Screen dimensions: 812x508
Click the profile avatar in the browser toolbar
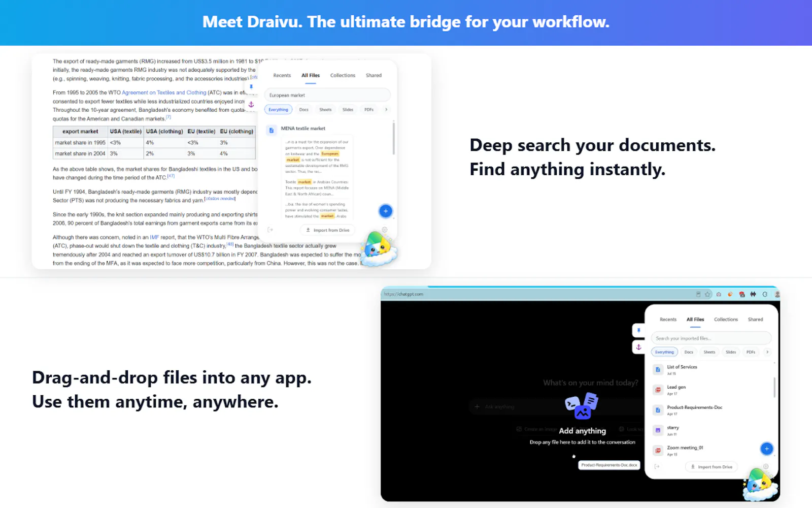click(777, 294)
